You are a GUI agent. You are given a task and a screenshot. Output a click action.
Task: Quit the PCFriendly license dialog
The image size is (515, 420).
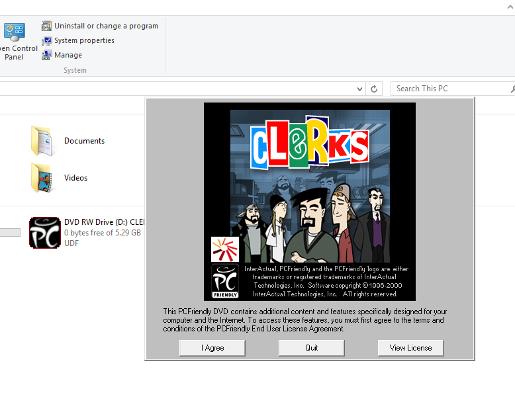[x=311, y=348]
